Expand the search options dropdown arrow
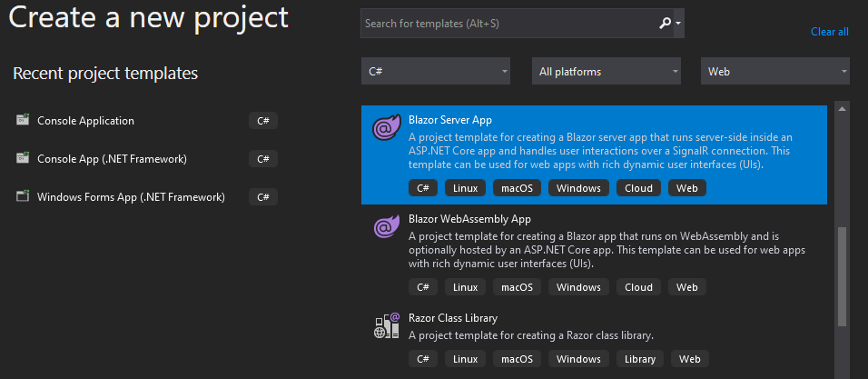The width and height of the screenshot is (868, 379). click(678, 24)
